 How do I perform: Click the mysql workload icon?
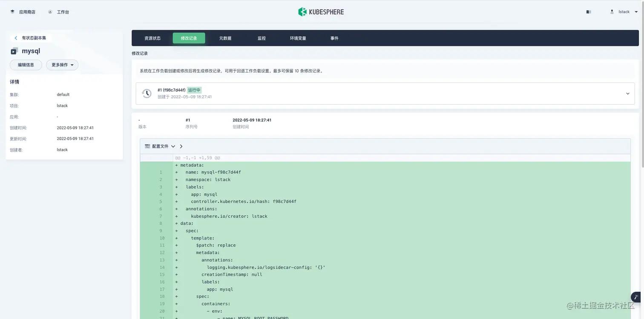coord(14,51)
